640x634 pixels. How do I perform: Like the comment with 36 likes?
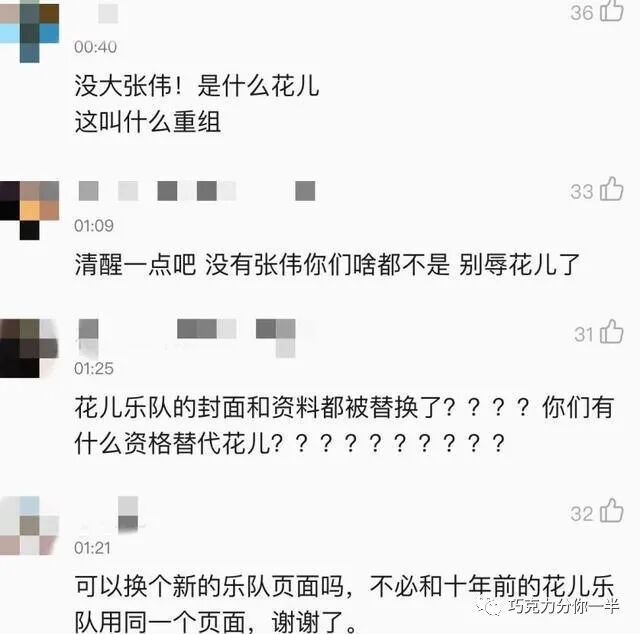(x=611, y=11)
